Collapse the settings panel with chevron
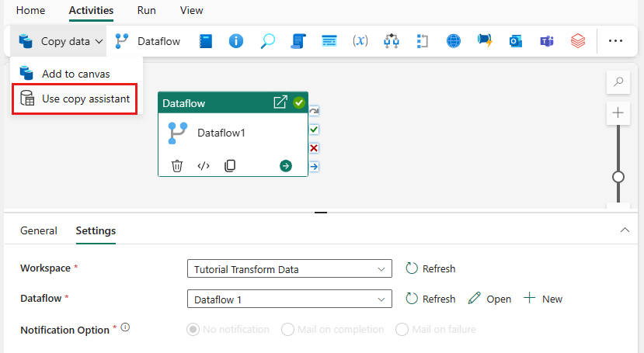This screenshot has height=353, width=644. click(625, 230)
